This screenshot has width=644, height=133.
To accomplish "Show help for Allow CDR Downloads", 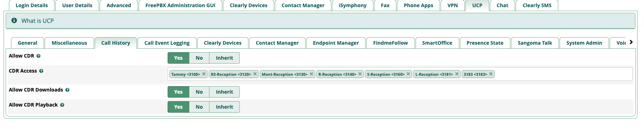I will pos(67,90).
